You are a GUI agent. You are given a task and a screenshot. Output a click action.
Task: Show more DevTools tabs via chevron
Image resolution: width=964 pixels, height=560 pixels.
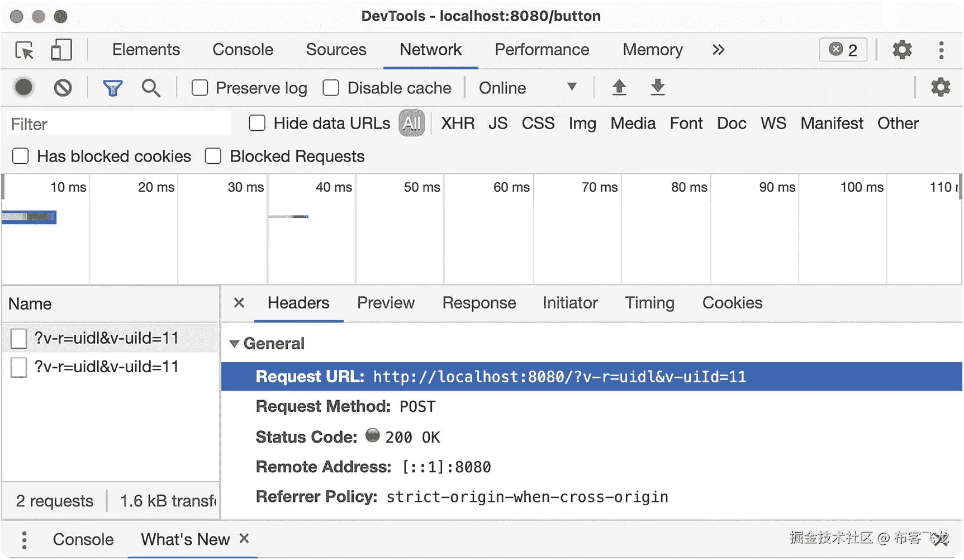pyautogui.click(x=718, y=50)
